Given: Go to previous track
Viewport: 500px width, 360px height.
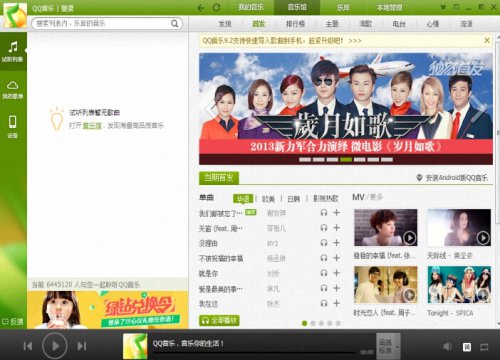Looking at the screenshot, I should (28, 346).
